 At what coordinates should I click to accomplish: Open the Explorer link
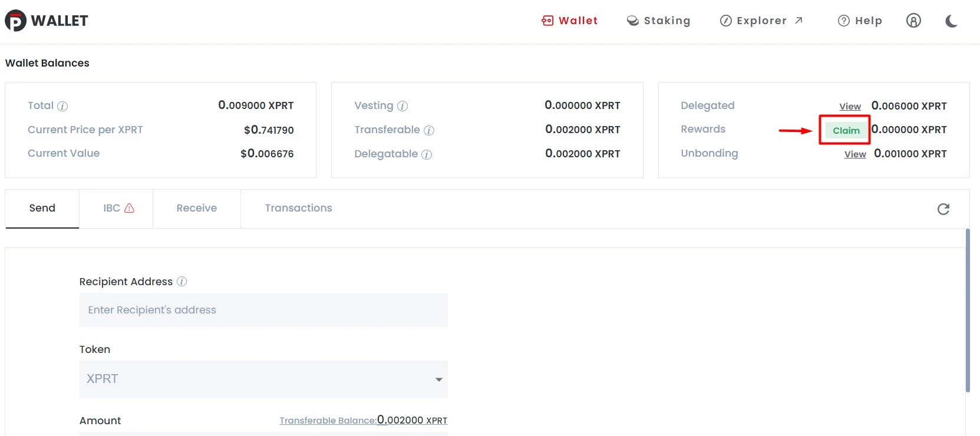[761, 21]
